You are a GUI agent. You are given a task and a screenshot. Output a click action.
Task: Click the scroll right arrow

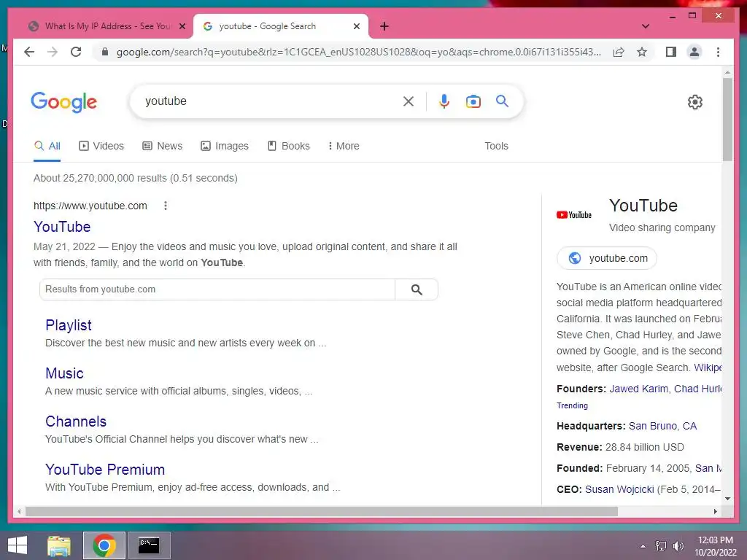pyautogui.click(x=715, y=511)
